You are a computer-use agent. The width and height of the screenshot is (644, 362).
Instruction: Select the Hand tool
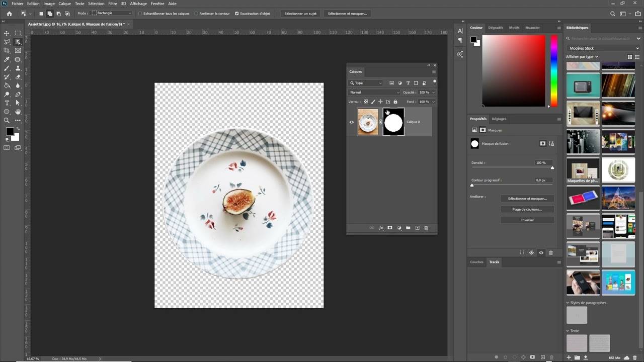18,112
